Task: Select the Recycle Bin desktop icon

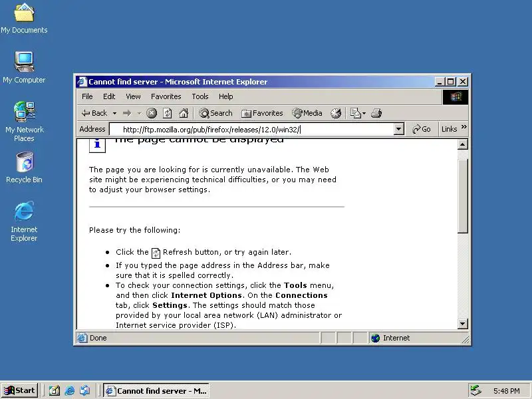Action: point(24,168)
